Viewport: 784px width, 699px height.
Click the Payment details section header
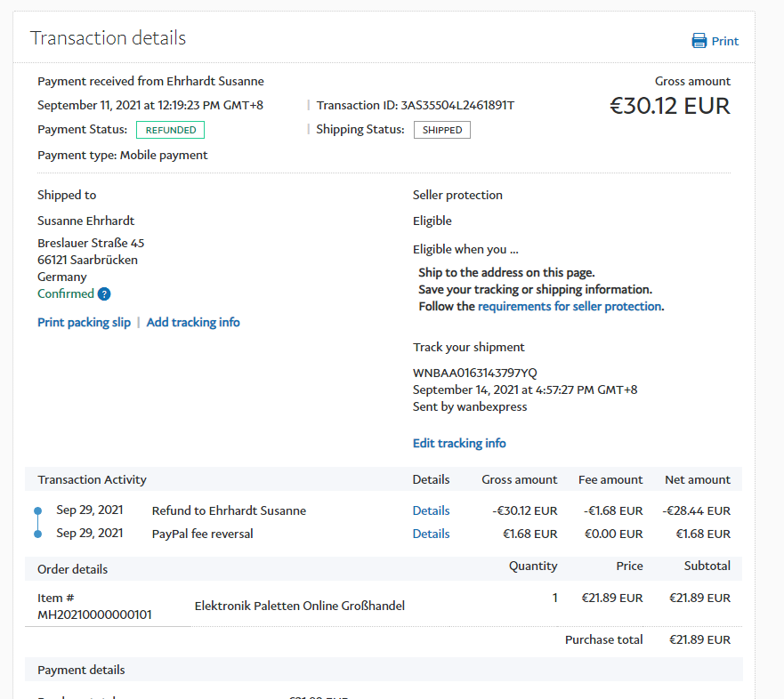(81, 670)
